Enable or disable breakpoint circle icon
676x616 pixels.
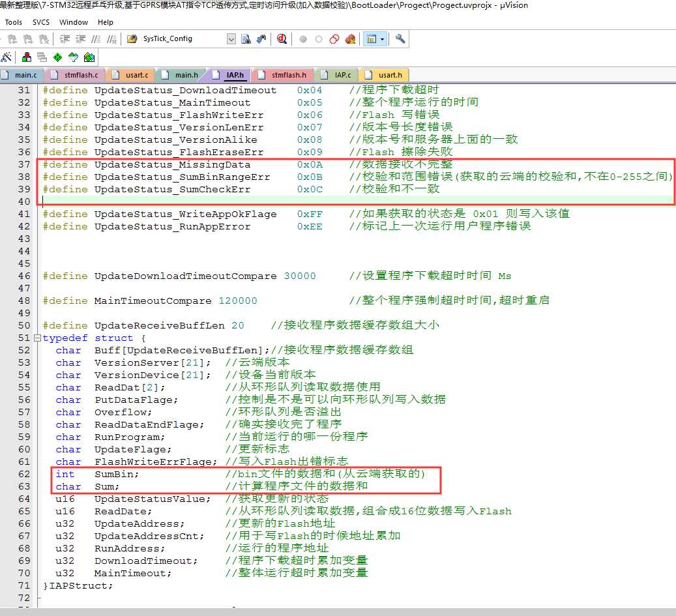coord(319,39)
